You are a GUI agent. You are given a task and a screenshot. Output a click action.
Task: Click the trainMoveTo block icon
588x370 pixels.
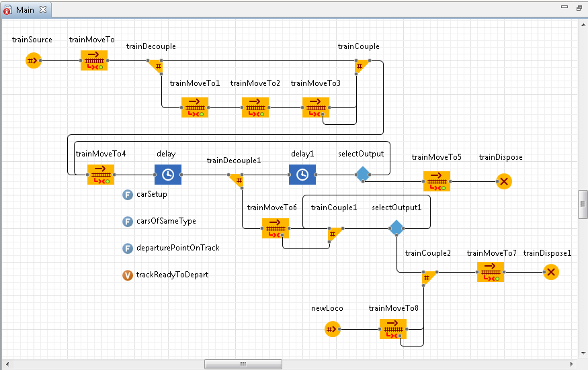94,60
